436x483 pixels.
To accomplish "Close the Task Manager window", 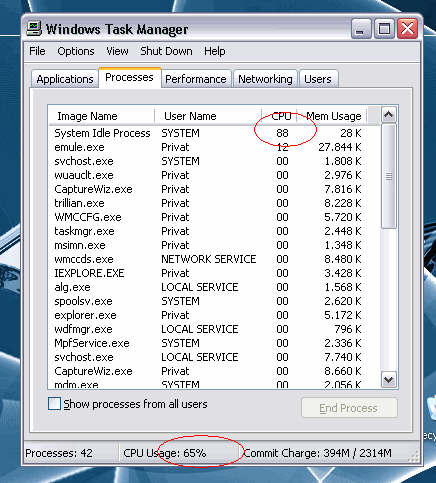I will tap(407, 29).
